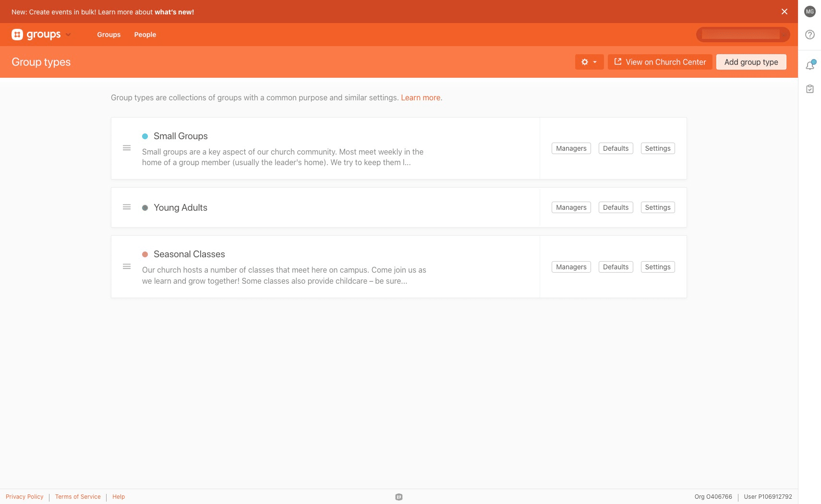Click the Planning Center footer logo icon
Image resolution: width=821 pixels, height=504 pixels.
399,497
